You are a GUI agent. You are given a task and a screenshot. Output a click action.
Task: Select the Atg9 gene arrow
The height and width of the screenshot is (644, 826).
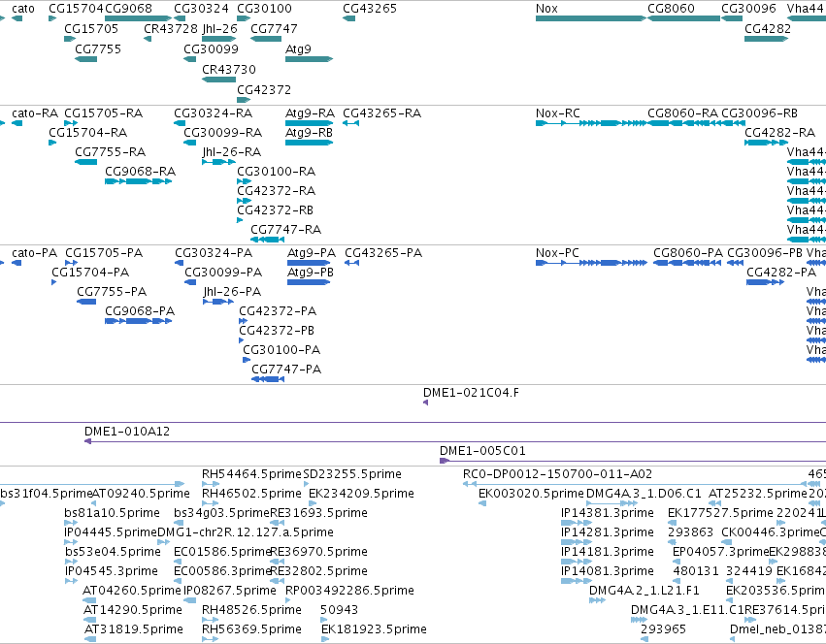coord(310,59)
